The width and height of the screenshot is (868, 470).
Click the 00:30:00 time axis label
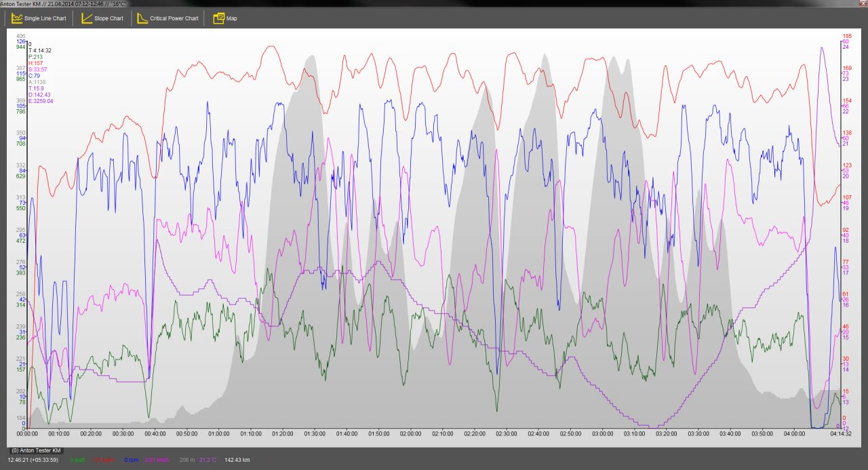point(123,433)
